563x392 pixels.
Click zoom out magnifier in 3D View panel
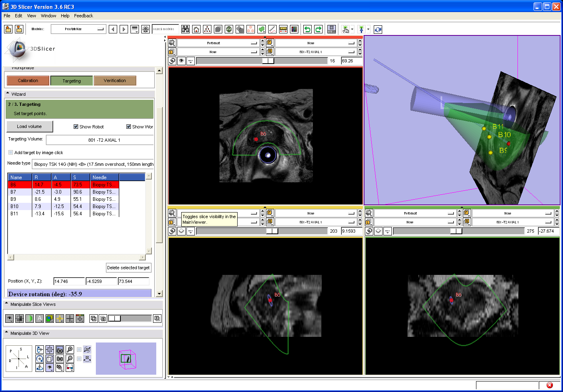(x=70, y=359)
